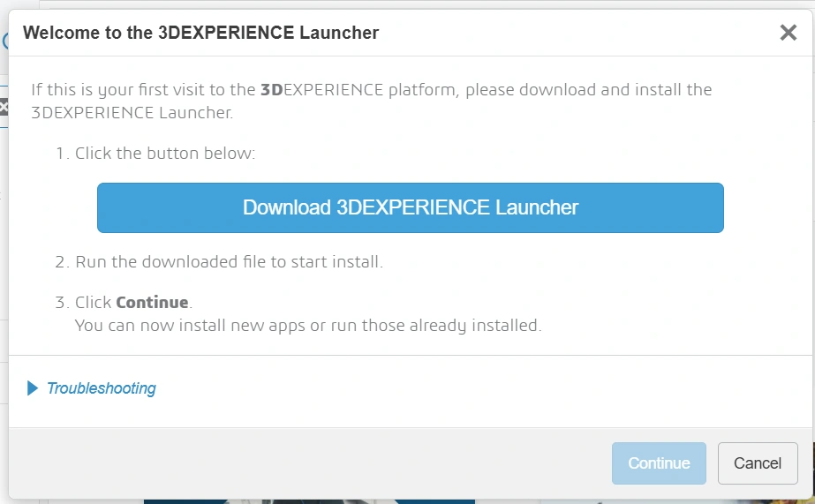Click the text 'You can now install new apps'
Image resolution: width=815 pixels, height=504 pixels.
pyautogui.click(x=190, y=326)
